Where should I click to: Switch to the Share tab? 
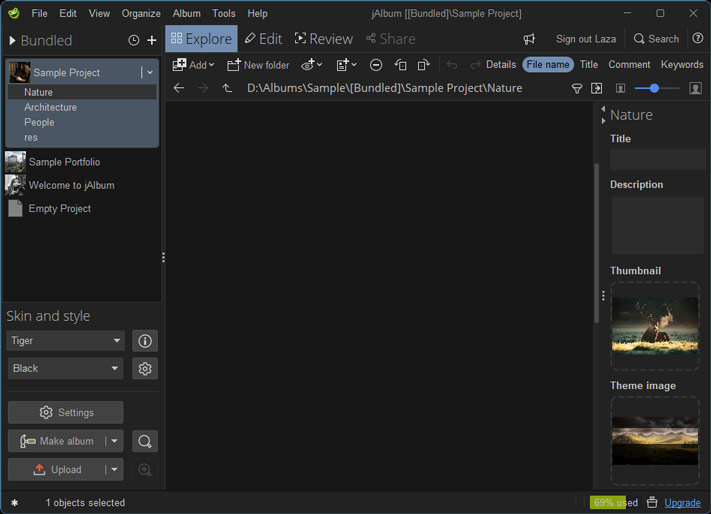pos(390,39)
